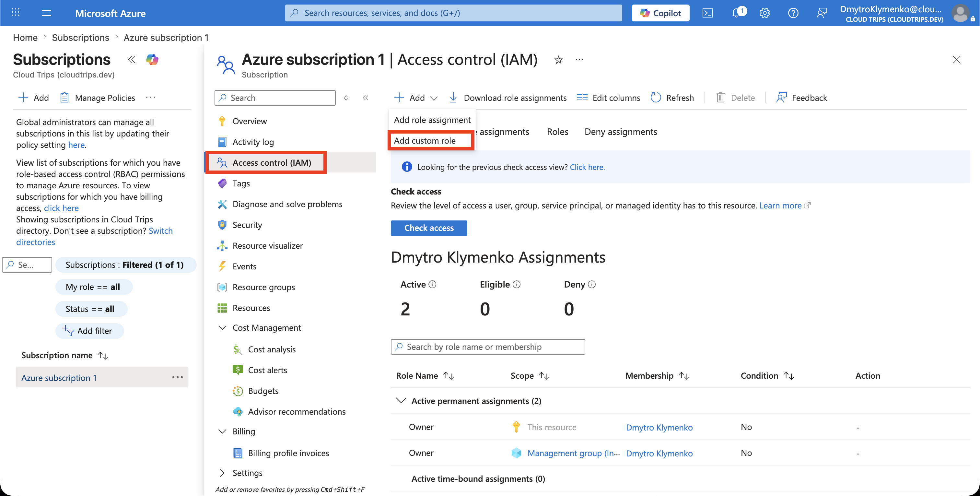Screen dimensions: 980x496
Task: Collapse the Subscriptions pane with double chevron
Action: (132, 59)
